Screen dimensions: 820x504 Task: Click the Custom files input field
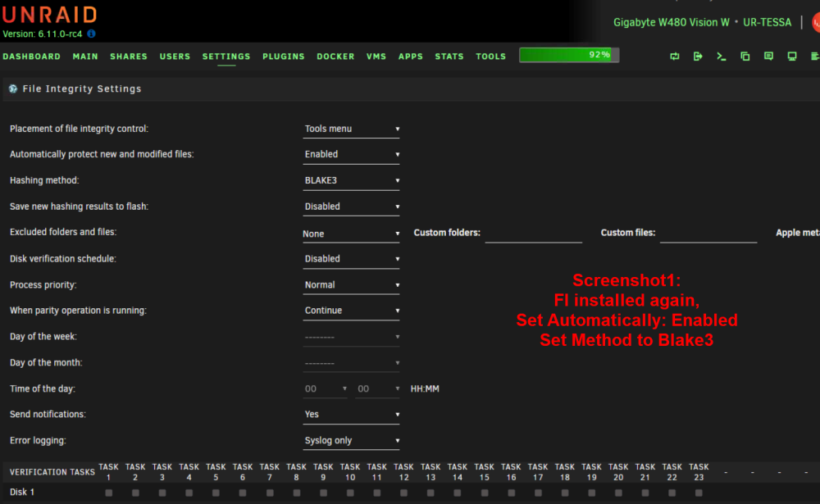[x=708, y=234]
